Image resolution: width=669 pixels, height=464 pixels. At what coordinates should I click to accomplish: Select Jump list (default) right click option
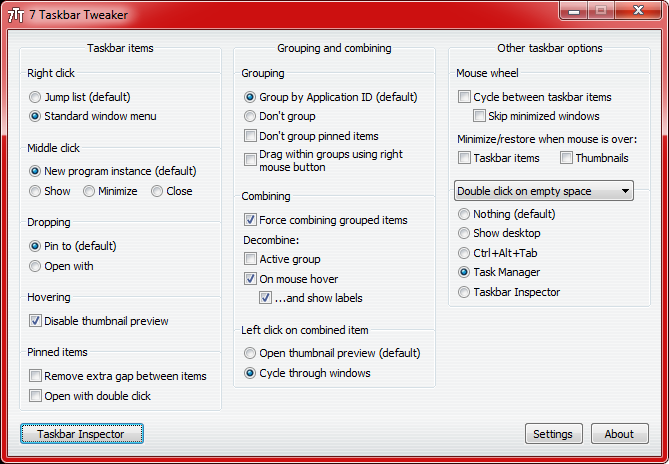(x=36, y=98)
